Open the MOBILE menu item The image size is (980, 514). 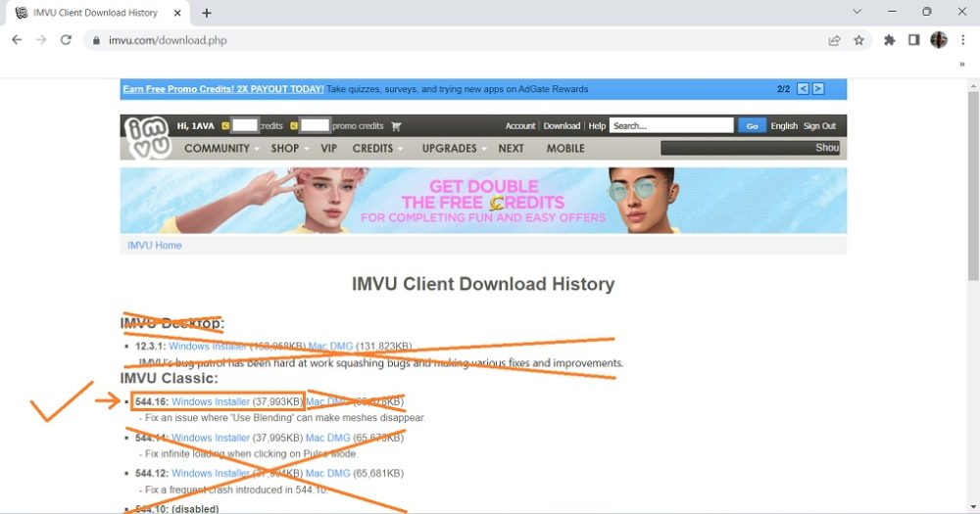(564, 149)
